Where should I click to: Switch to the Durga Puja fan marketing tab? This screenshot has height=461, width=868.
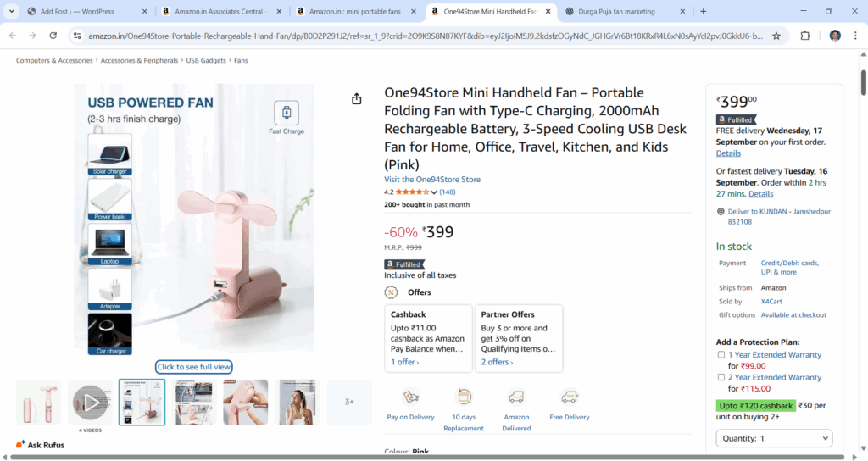(x=624, y=12)
